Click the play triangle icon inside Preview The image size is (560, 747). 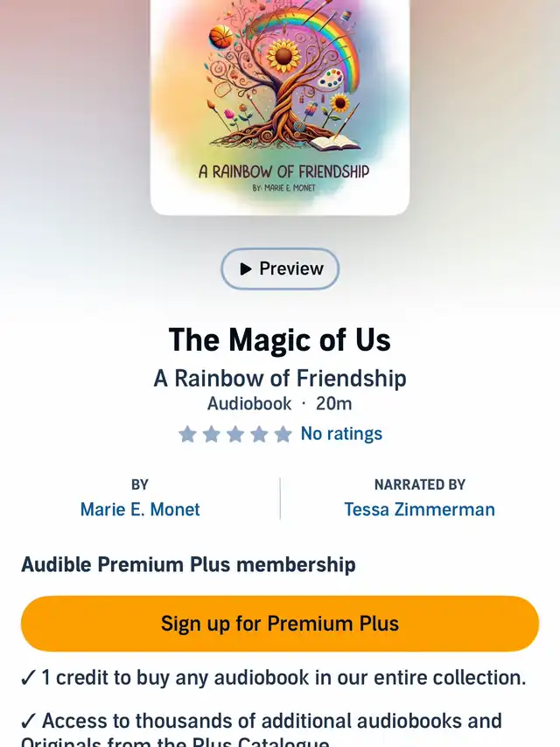[x=246, y=269]
